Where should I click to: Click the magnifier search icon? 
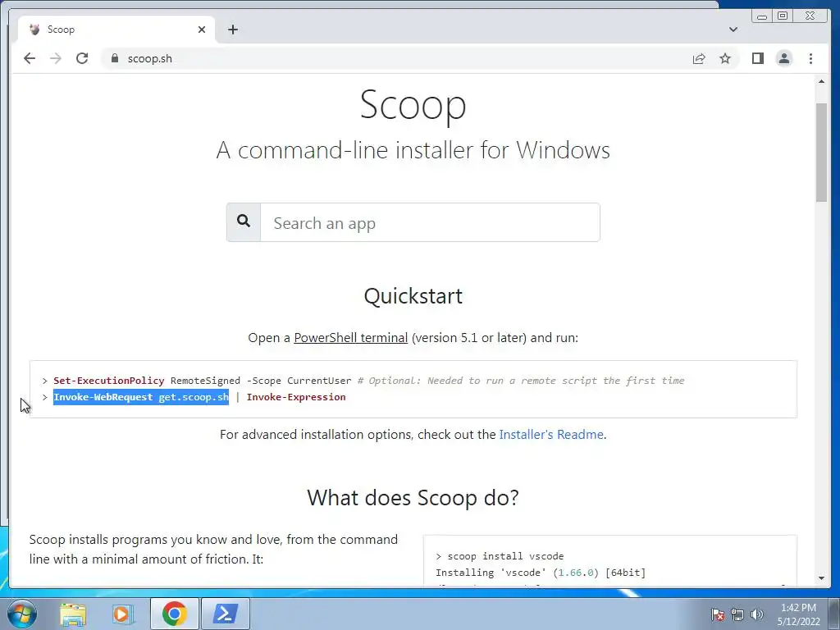pyautogui.click(x=244, y=221)
